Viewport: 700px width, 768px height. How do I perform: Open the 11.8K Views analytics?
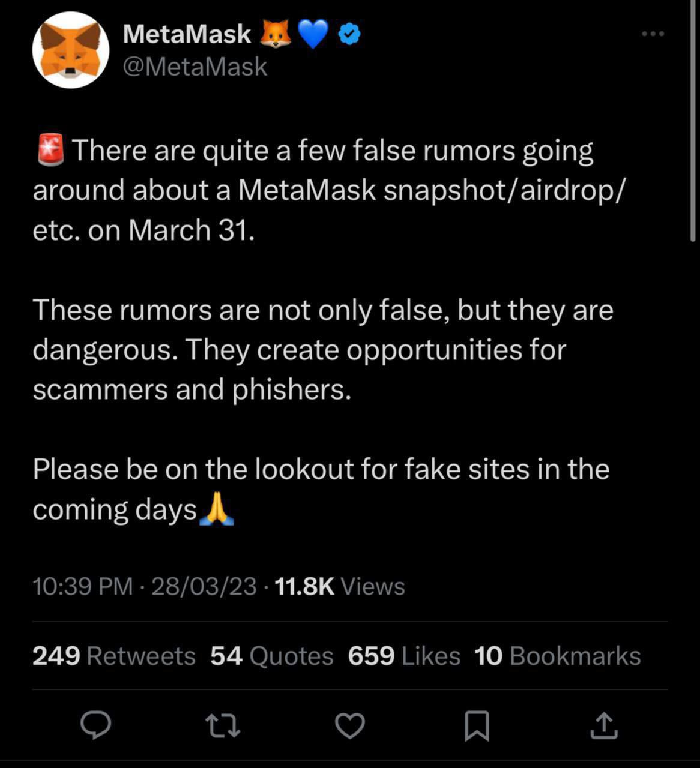tap(340, 586)
